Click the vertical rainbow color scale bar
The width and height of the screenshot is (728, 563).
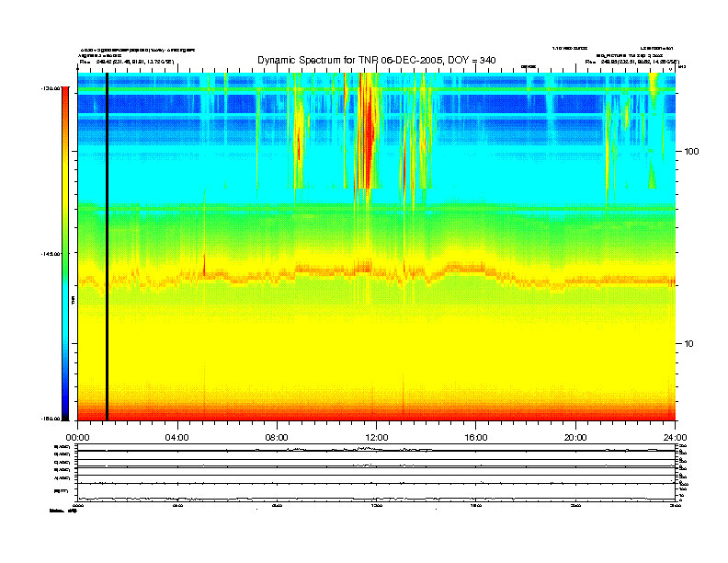point(65,254)
